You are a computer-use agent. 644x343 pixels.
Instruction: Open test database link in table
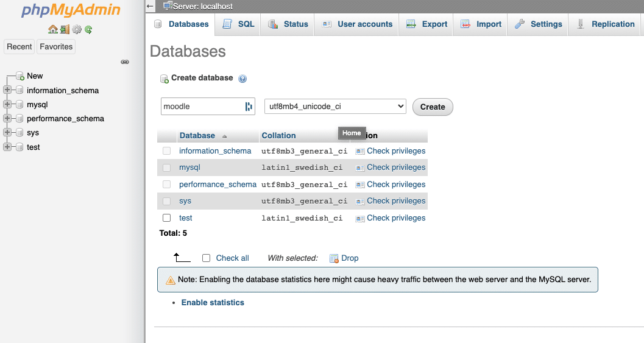(x=186, y=217)
